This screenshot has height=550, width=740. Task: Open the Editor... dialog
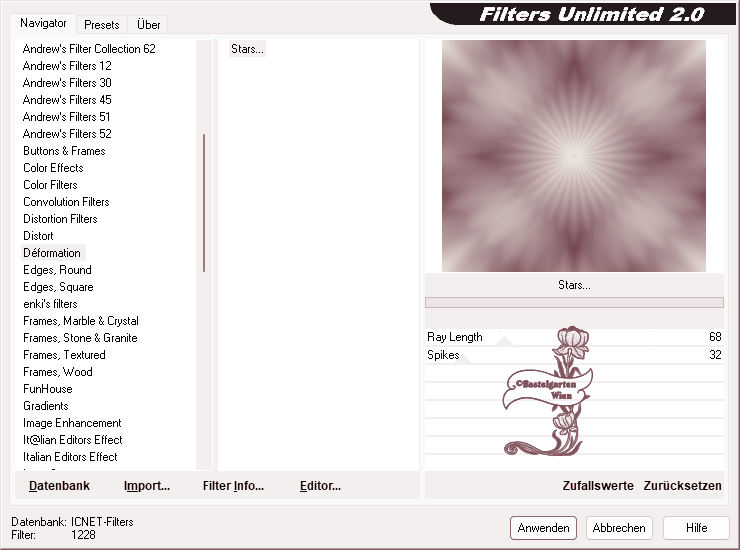coord(320,486)
